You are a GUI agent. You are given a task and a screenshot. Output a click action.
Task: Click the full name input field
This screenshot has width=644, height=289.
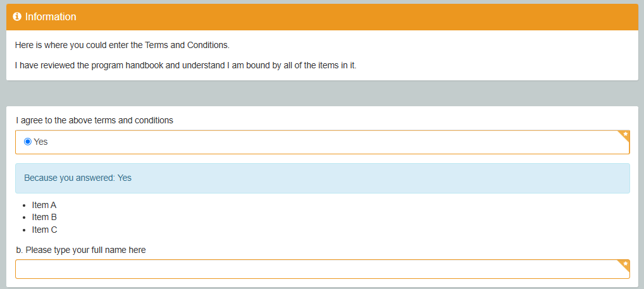click(x=323, y=269)
